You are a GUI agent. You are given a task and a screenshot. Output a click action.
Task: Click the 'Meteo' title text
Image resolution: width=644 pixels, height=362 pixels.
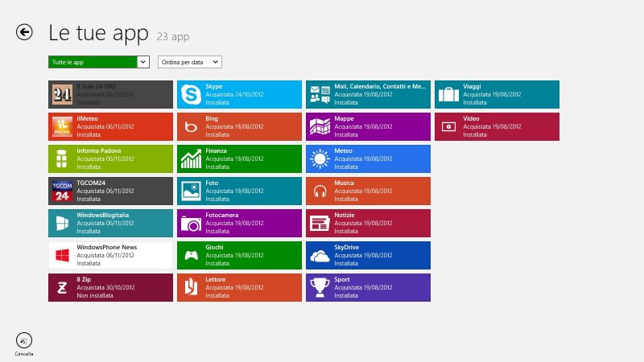coord(344,150)
